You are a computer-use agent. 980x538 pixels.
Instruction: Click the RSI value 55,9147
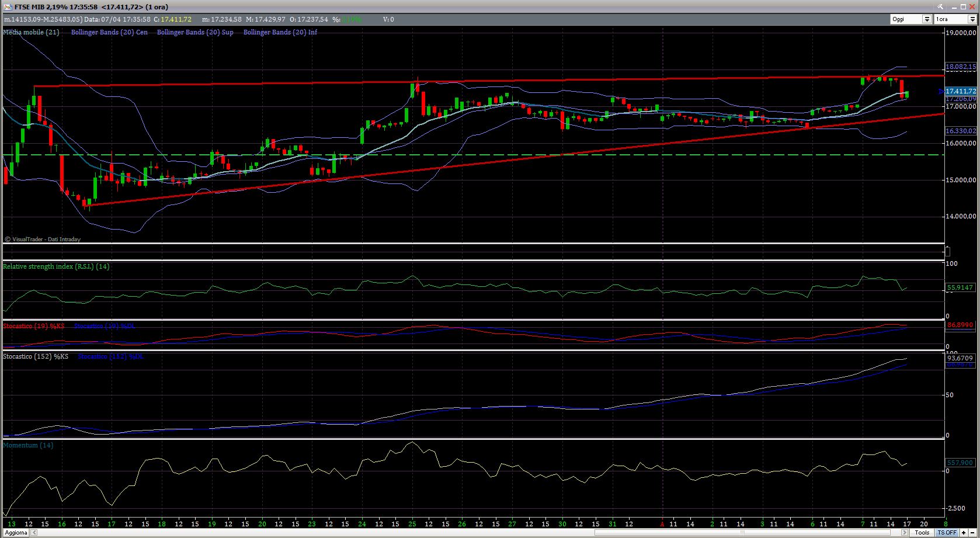point(960,287)
